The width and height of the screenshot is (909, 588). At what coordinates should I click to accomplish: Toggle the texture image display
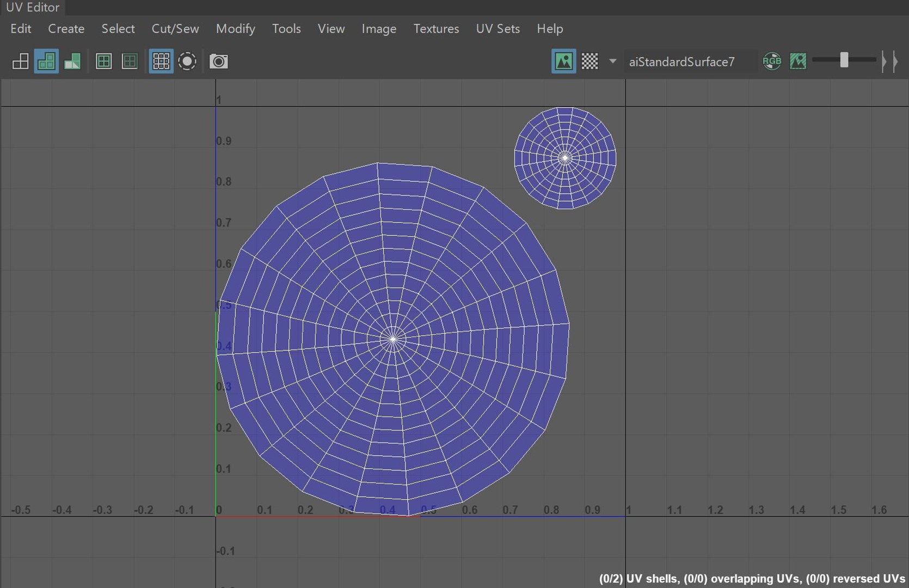coord(563,62)
